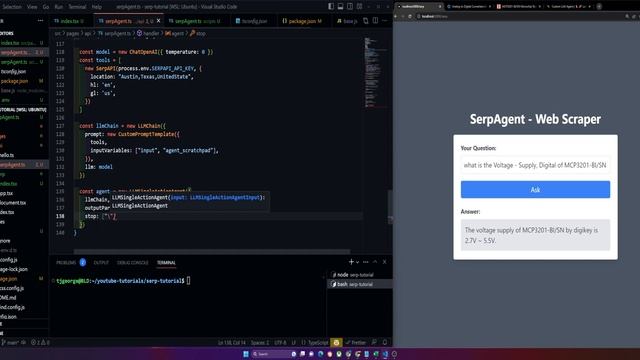Screen dimensions: 640x360
Task: Click the stop breadcrumb item
Action: (x=198, y=33)
